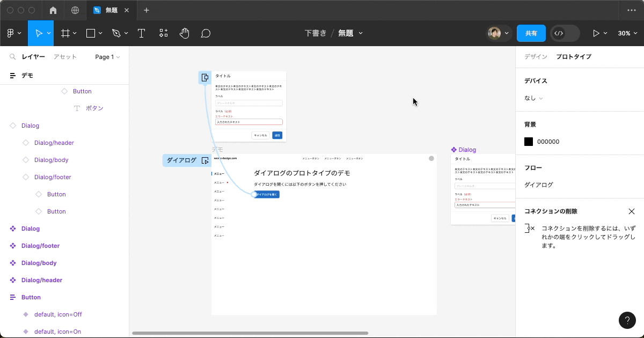644x338 pixels.
Task: Click the blue 共有 share button
Action: 531,33
